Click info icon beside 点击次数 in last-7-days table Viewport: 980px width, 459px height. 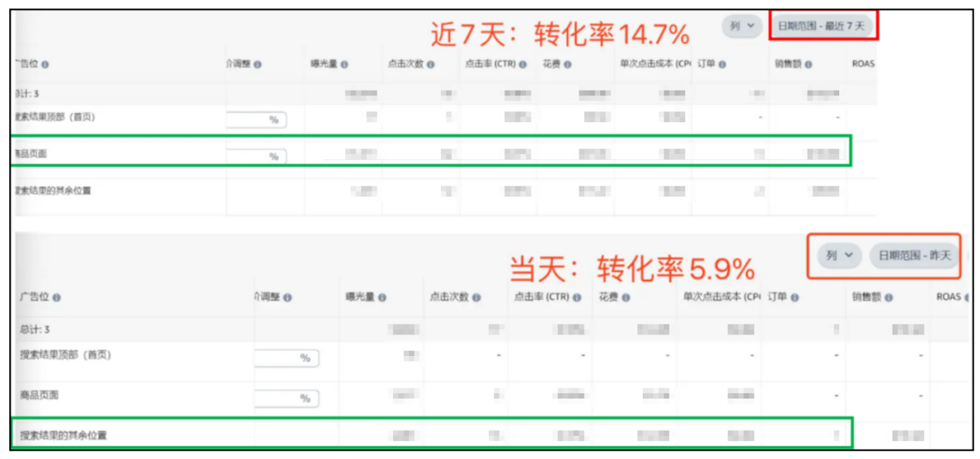pos(430,65)
